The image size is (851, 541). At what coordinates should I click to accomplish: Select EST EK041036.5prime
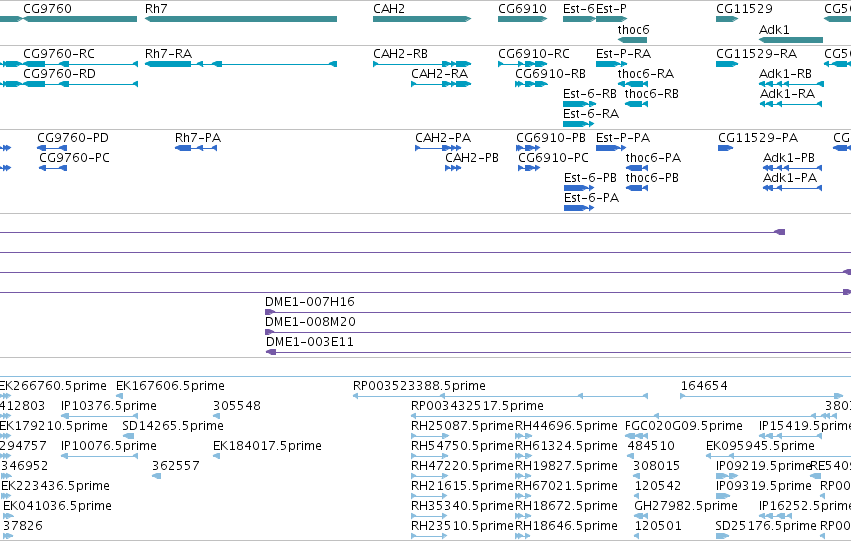coord(8,517)
